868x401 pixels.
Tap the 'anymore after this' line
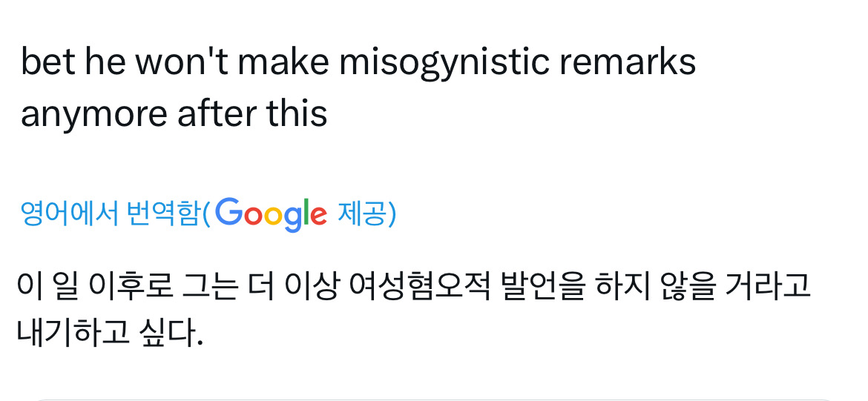click(174, 114)
